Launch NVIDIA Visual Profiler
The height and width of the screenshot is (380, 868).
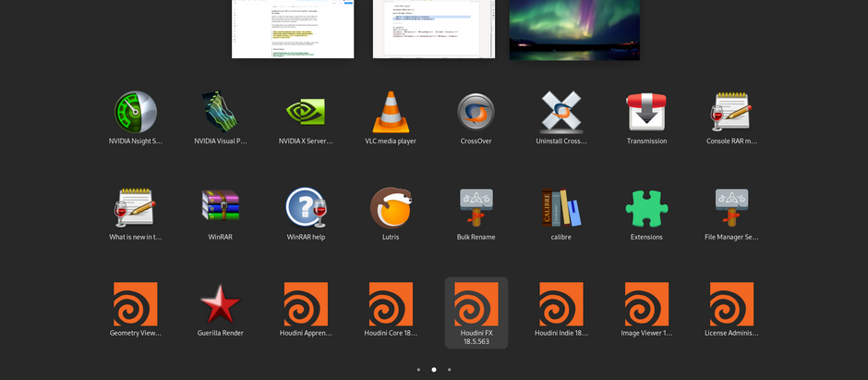(221, 113)
